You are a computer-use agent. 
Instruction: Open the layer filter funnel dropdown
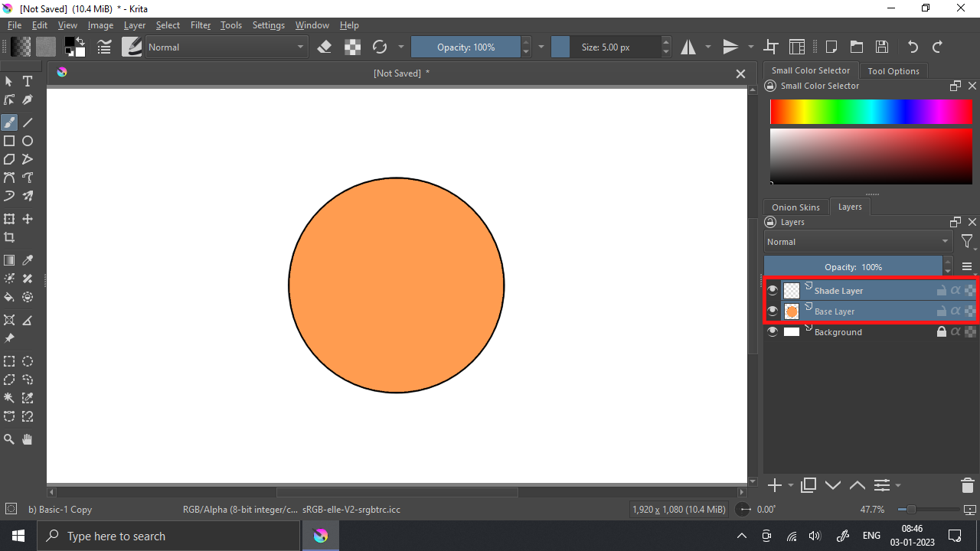click(x=968, y=242)
